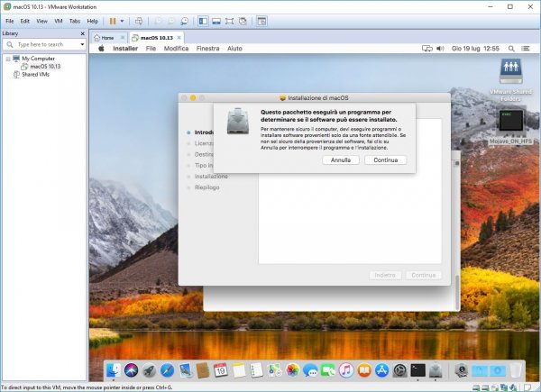Click the Installazione step in sidebar
This screenshot has width=541, height=392.
click(211, 177)
